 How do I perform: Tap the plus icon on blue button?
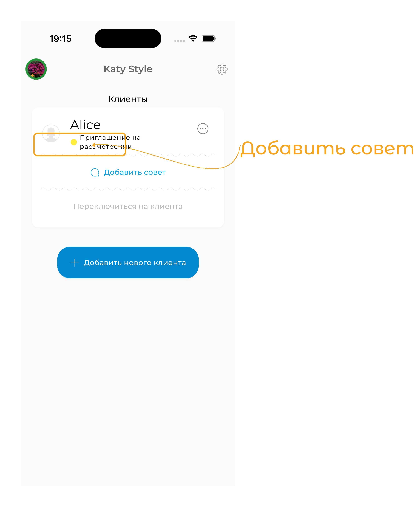(x=75, y=263)
